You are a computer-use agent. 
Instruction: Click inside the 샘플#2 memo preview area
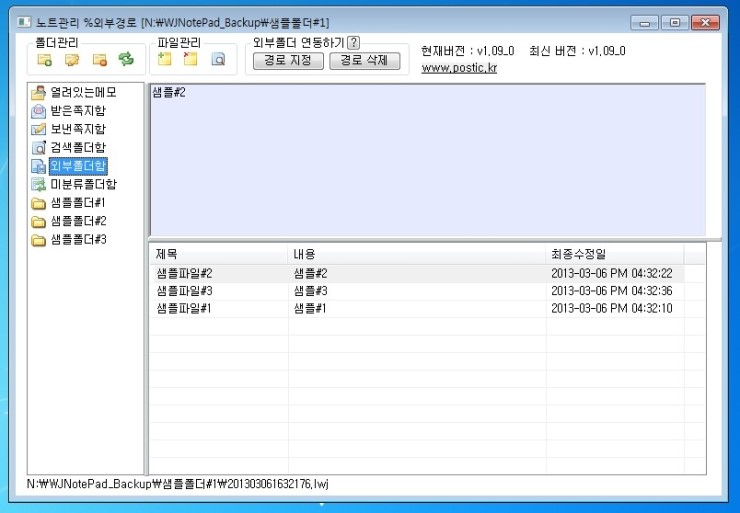click(x=428, y=160)
